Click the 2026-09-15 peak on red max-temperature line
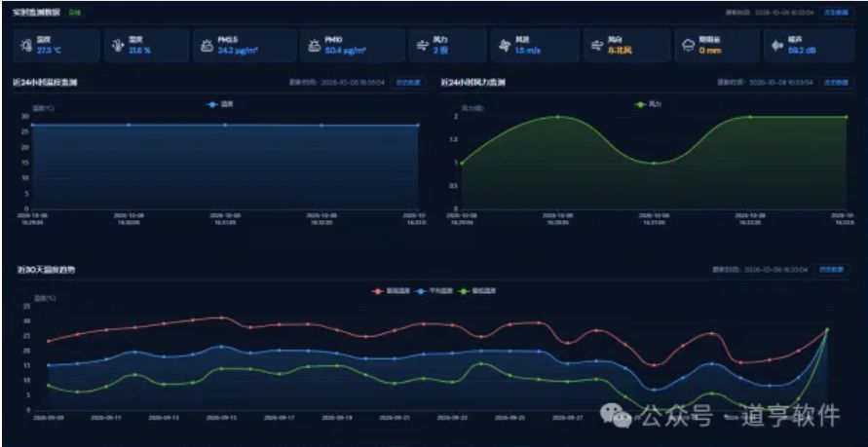 point(222,317)
